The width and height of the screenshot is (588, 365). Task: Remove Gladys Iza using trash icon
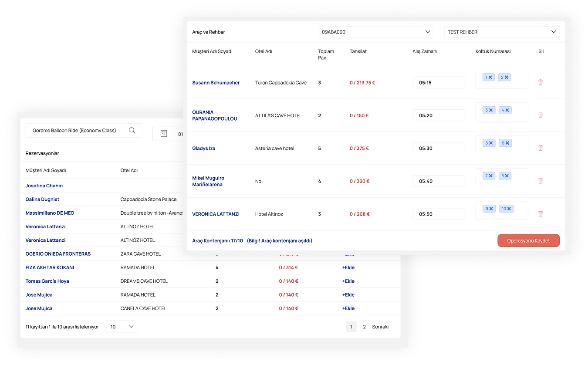point(541,148)
